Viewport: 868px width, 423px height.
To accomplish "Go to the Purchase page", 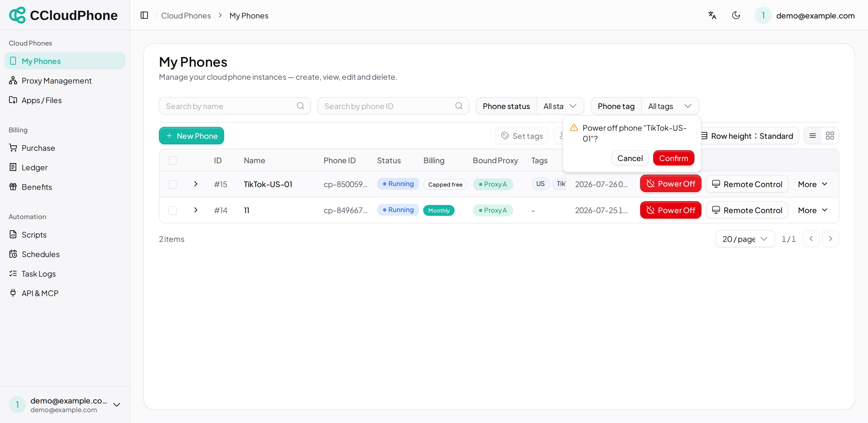I will pos(65,148).
